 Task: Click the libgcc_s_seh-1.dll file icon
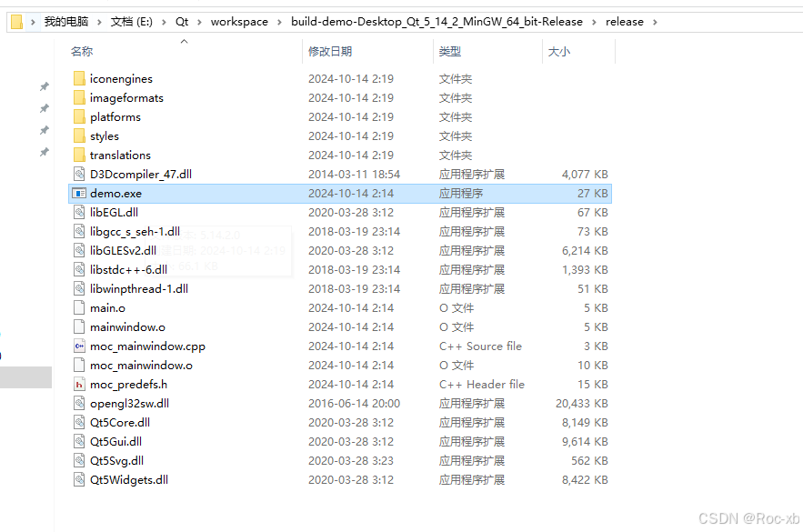pos(79,231)
